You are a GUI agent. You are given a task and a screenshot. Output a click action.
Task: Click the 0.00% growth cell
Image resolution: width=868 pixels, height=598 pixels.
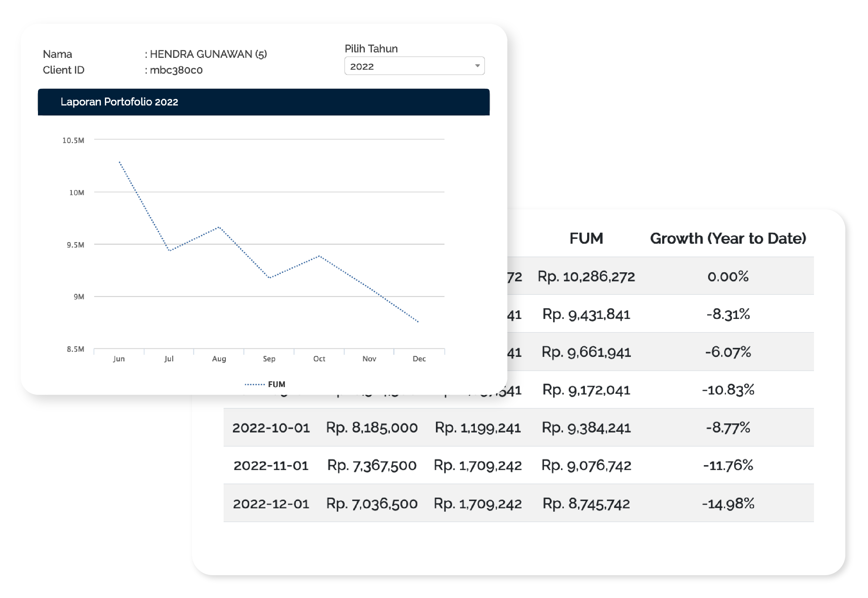click(727, 276)
